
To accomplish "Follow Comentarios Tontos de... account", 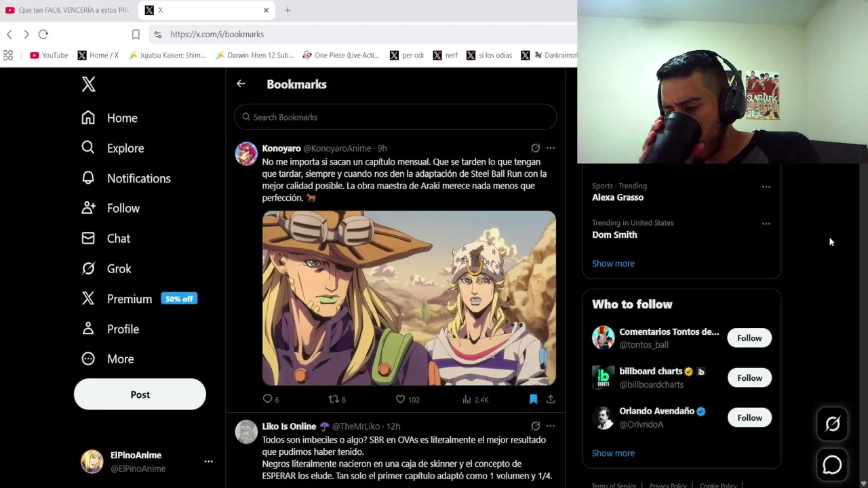I will (749, 338).
